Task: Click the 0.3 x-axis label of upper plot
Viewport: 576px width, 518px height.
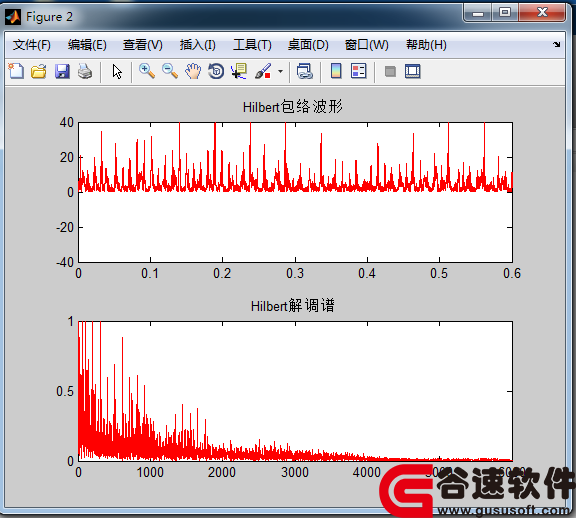Action: pos(295,273)
